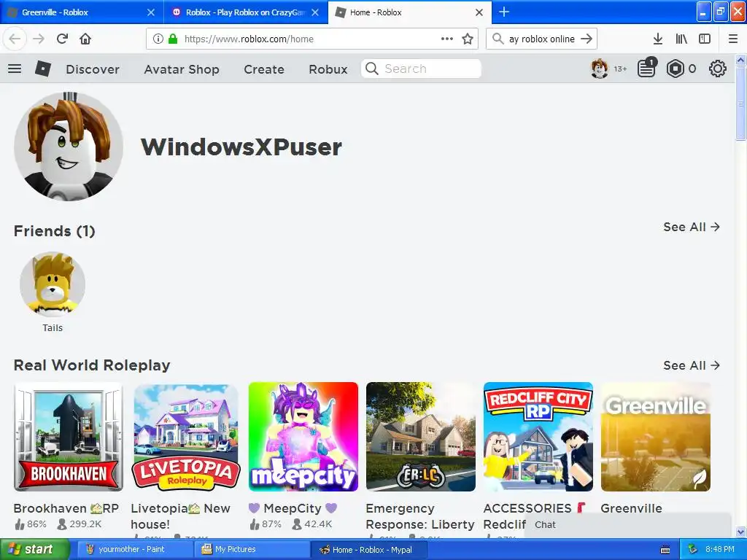
Task: Click the network tray icon near clock
Action: tap(692, 550)
